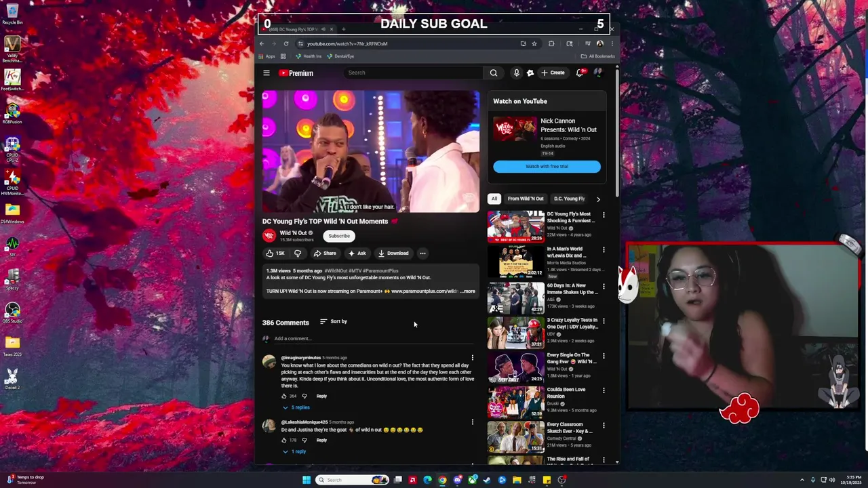Open options menu for imaginaryminutes comment
The height and width of the screenshot is (488, 868).
coord(473,358)
